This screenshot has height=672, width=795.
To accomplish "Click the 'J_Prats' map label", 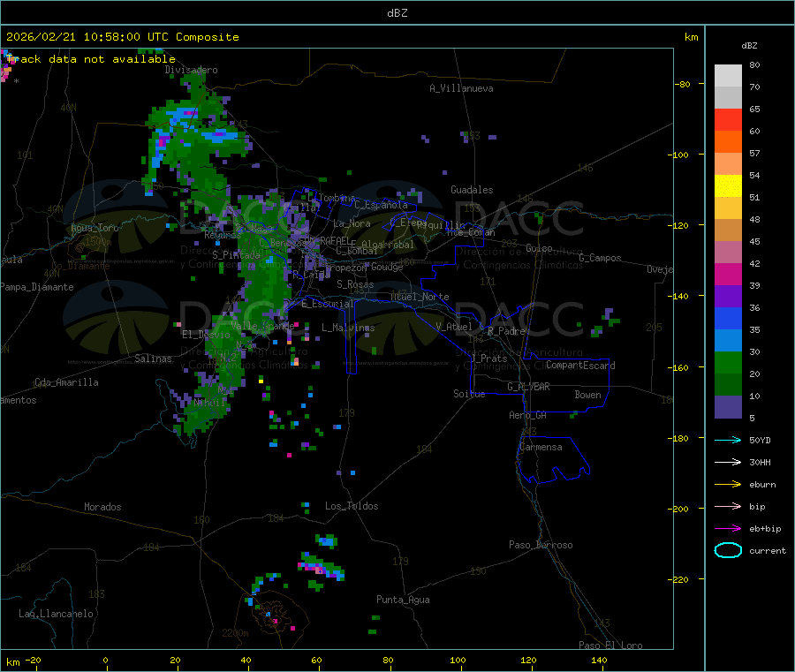I will [488, 359].
